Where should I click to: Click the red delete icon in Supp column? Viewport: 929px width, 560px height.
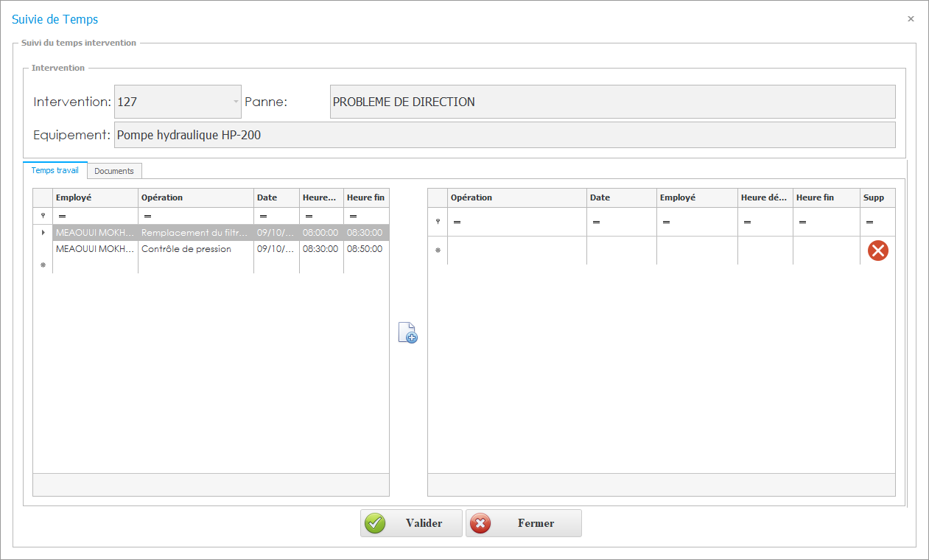pos(877,251)
